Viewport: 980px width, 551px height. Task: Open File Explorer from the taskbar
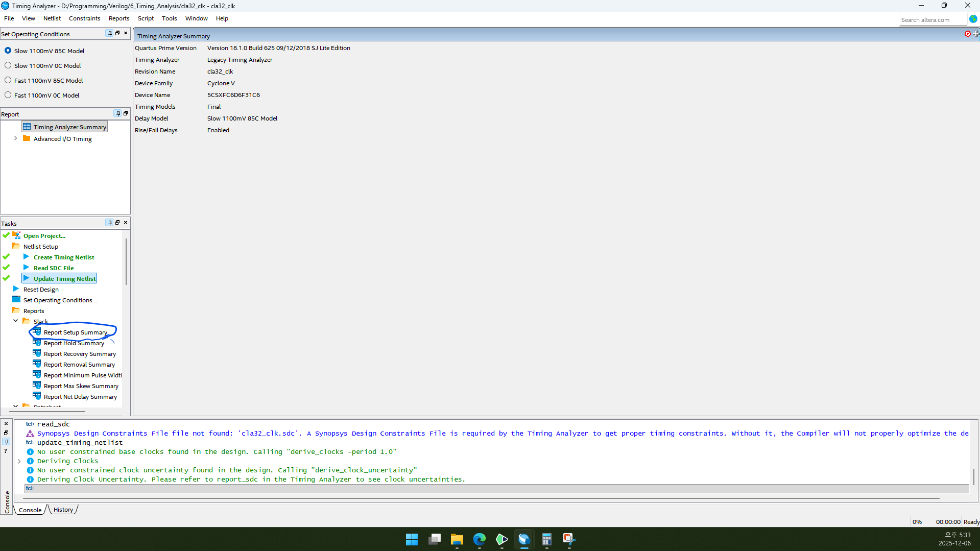coord(457,539)
